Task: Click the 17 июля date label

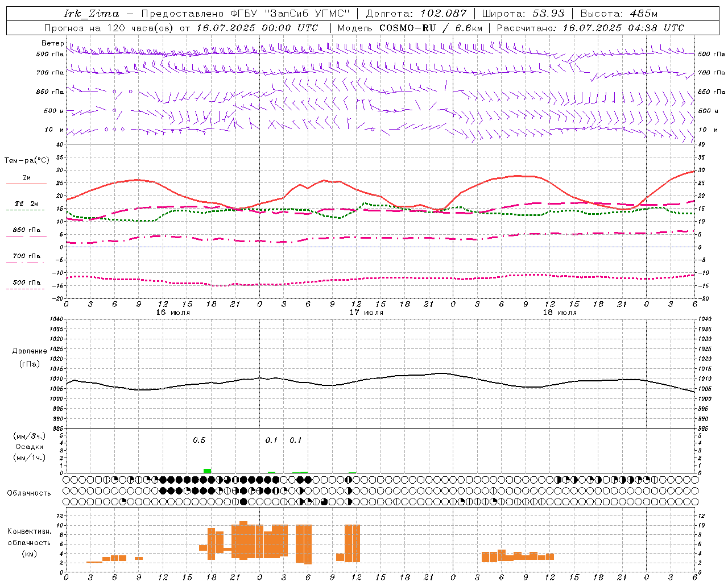Action: 366,313
